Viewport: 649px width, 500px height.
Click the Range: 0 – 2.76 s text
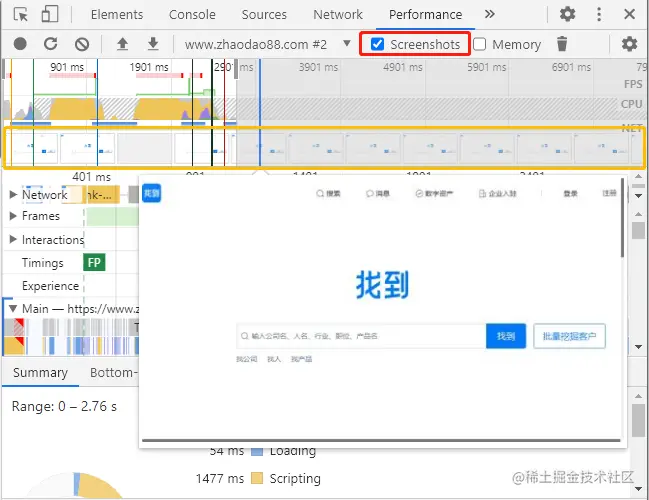coord(64,406)
